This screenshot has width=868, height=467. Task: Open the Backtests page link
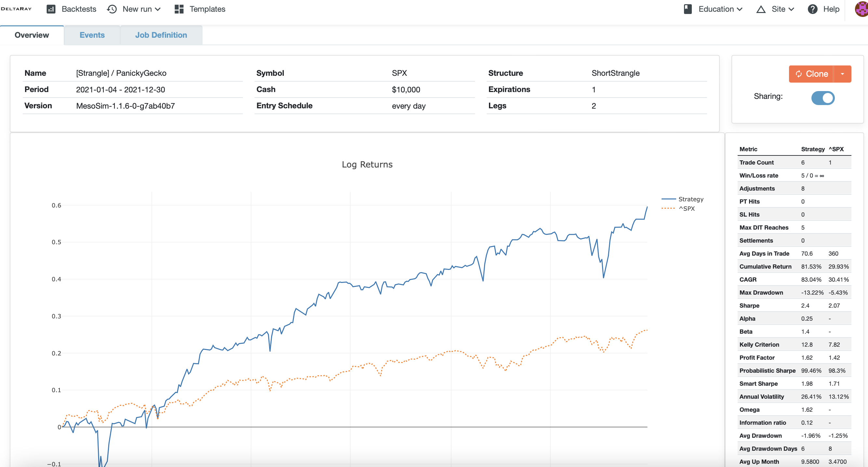point(79,9)
